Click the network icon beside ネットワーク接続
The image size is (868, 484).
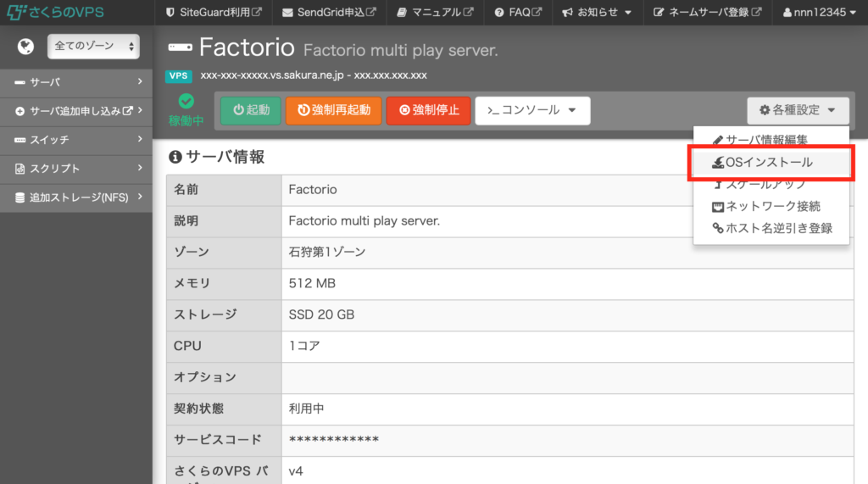pyautogui.click(x=718, y=207)
